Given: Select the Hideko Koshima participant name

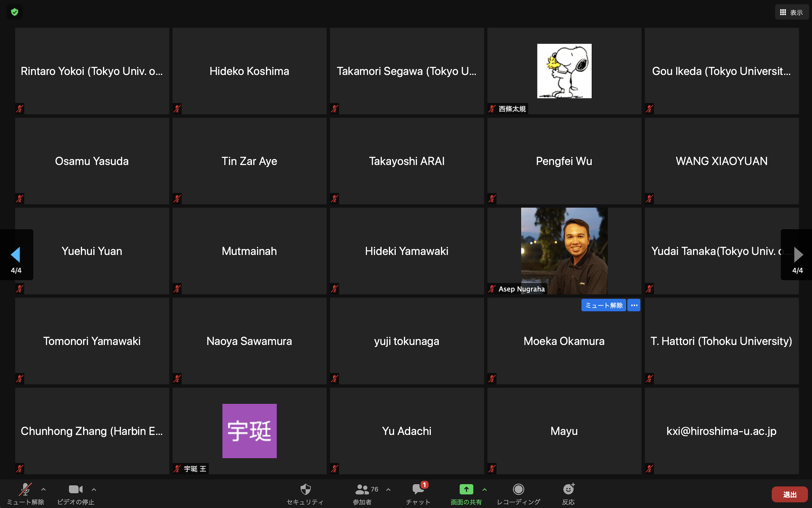Looking at the screenshot, I should click(x=249, y=71).
